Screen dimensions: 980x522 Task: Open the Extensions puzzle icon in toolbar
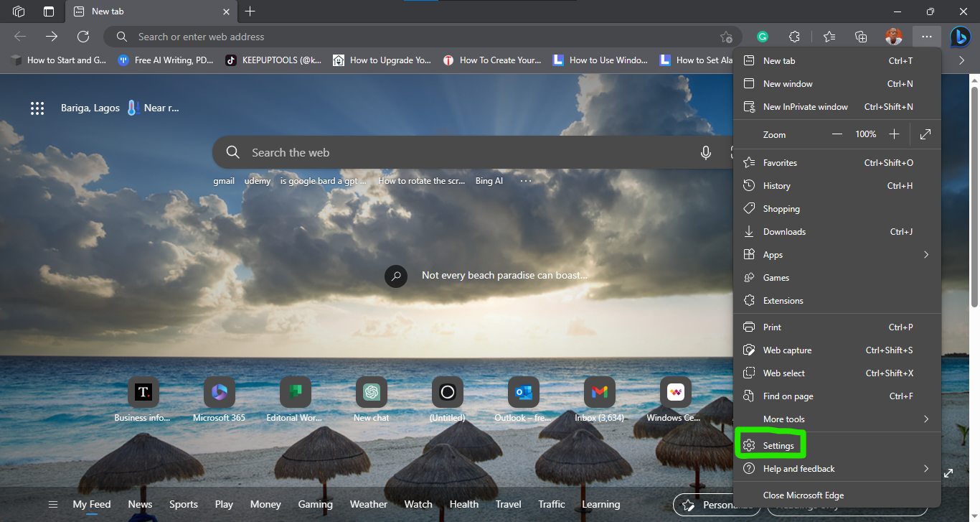coord(794,37)
